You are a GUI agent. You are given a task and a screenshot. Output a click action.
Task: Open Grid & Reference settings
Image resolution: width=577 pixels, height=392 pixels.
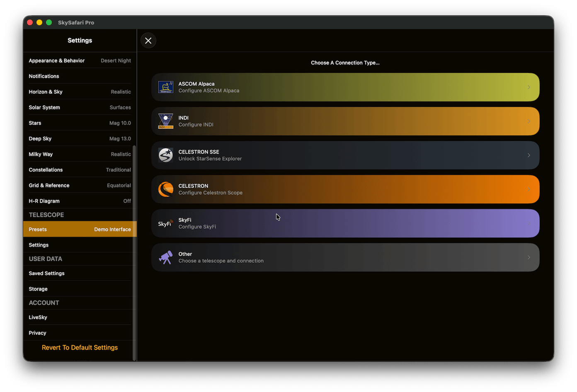[80, 186]
